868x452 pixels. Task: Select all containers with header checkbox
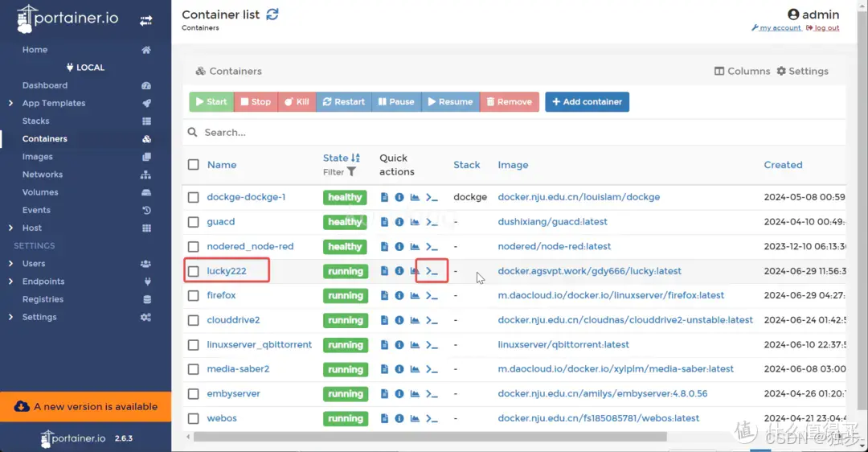click(193, 165)
